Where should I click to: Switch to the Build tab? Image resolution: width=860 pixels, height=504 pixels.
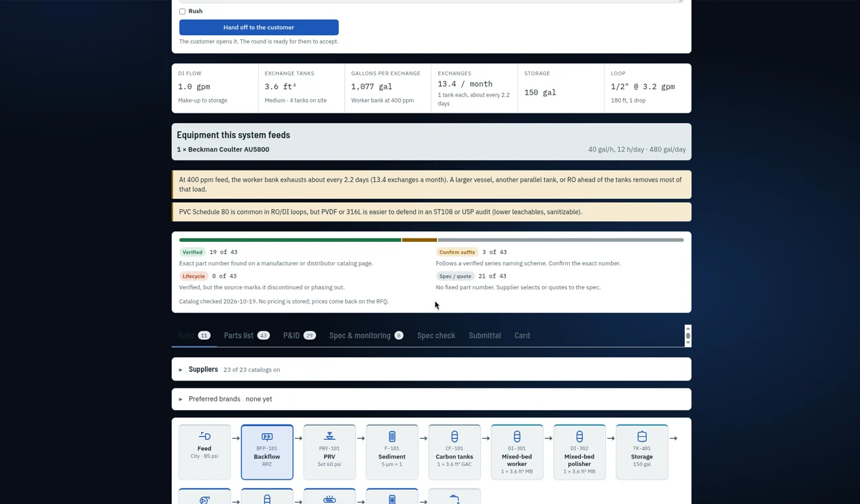tap(194, 336)
